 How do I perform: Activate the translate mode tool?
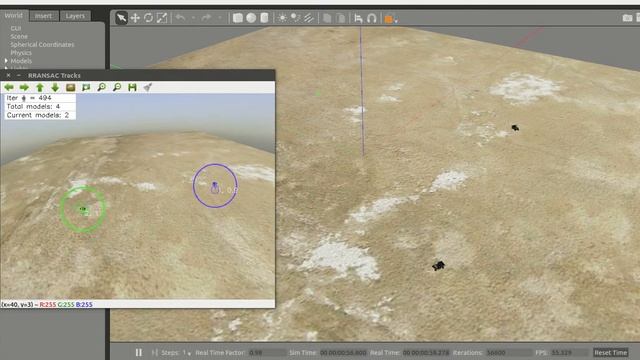[x=135, y=18]
